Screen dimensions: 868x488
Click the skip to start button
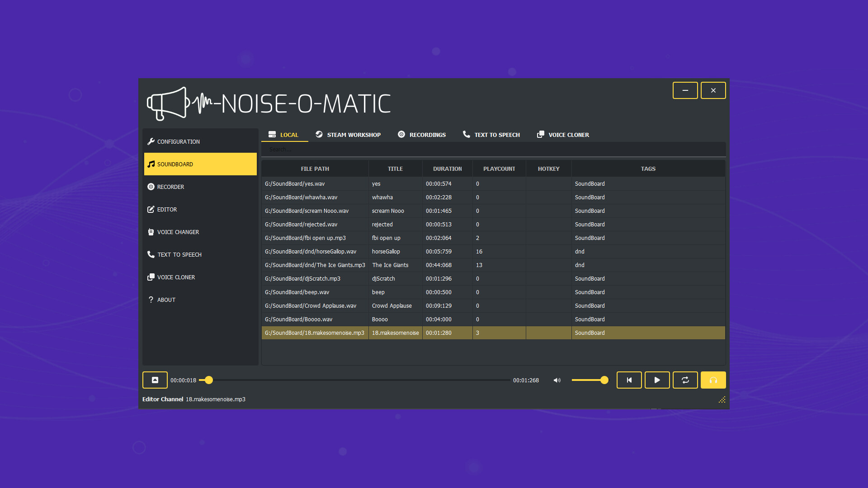pyautogui.click(x=629, y=380)
